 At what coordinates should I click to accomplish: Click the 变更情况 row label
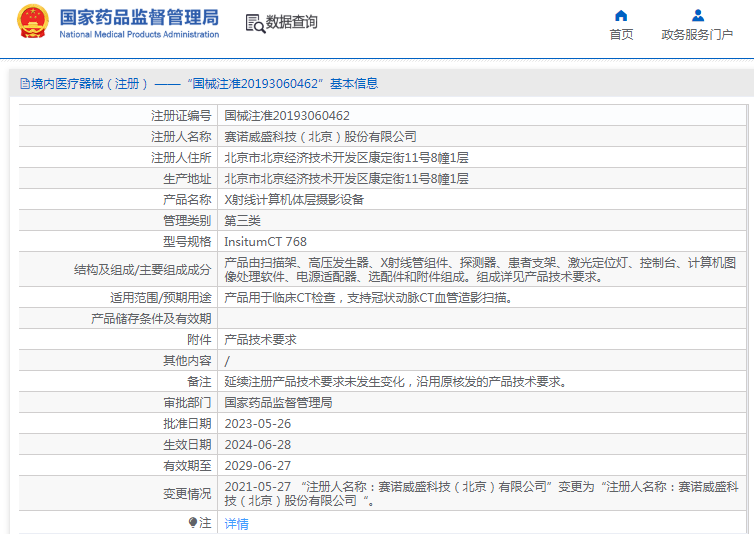point(187,494)
